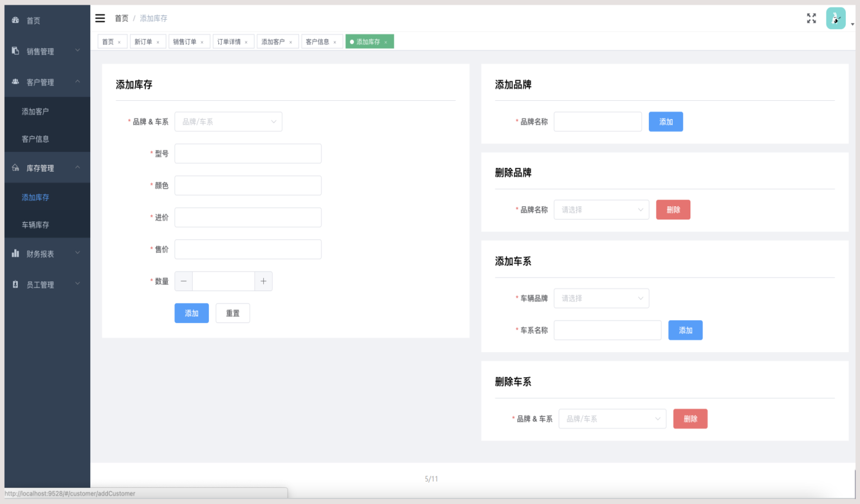
Task: Open 品牌/车系 dropdown in 删除车系
Action: coord(612,419)
